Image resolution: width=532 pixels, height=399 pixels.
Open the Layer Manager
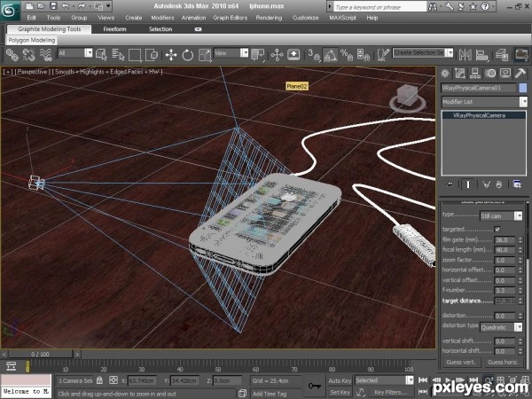click(x=502, y=55)
